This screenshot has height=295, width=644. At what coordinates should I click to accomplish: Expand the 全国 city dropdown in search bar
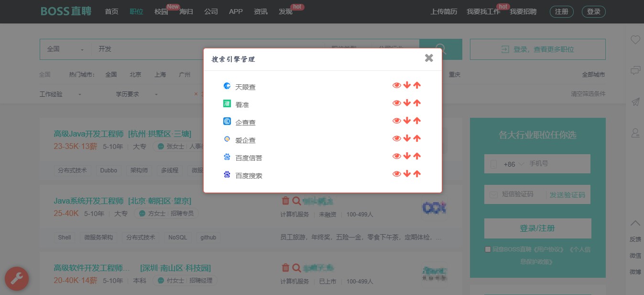click(x=65, y=49)
